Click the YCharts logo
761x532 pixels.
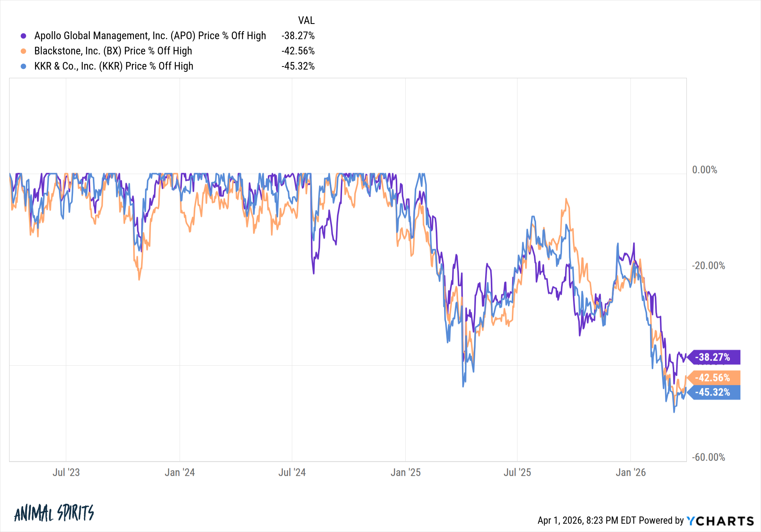coord(720,521)
